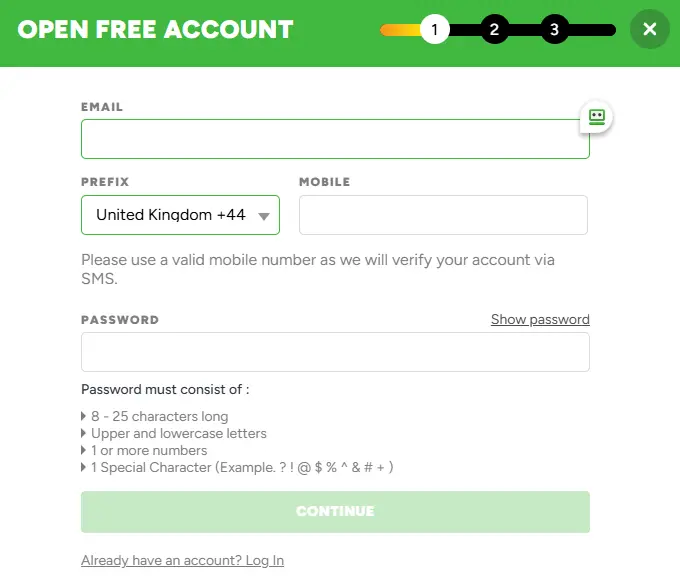This screenshot has height=578, width=680.
Task: Click into the Password field
Action: coord(335,352)
